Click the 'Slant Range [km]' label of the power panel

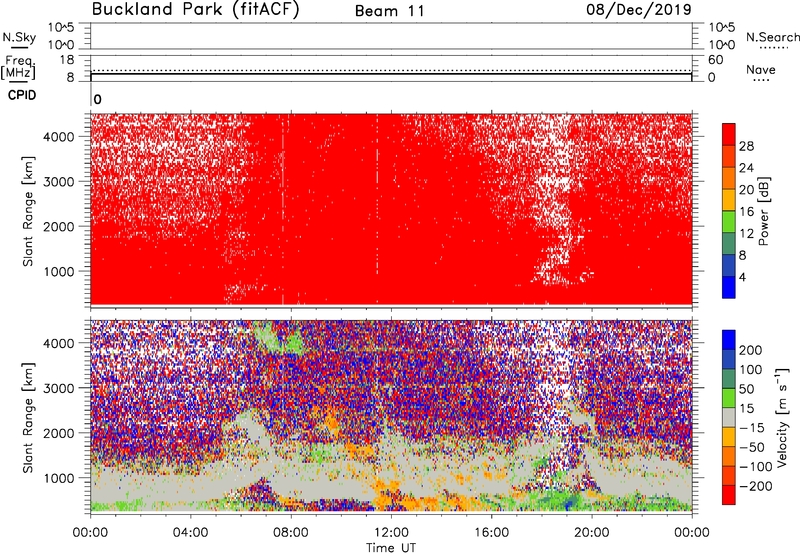tap(28, 211)
